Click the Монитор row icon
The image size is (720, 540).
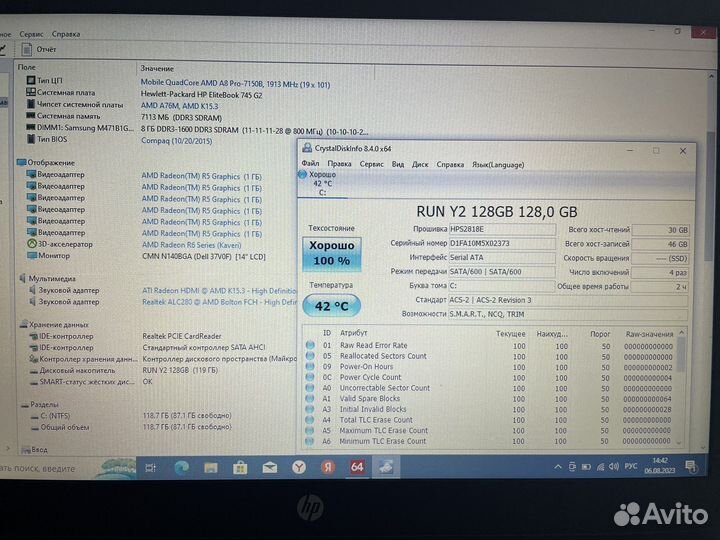point(32,255)
